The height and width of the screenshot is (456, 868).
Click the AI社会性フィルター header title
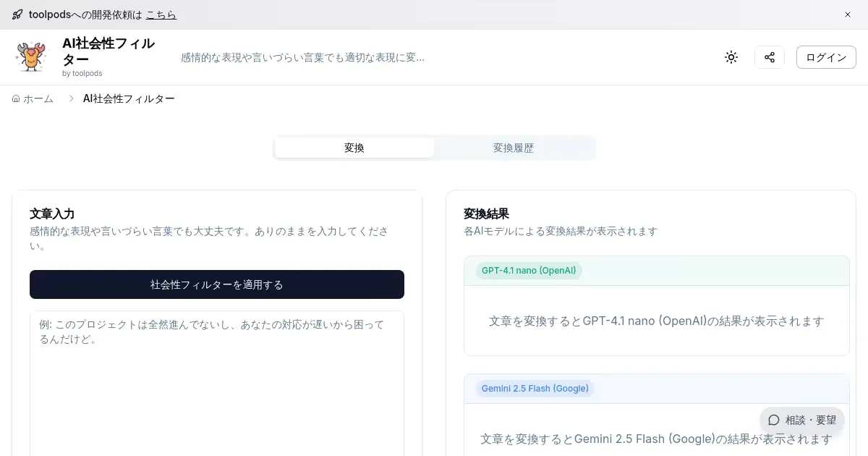click(x=109, y=51)
